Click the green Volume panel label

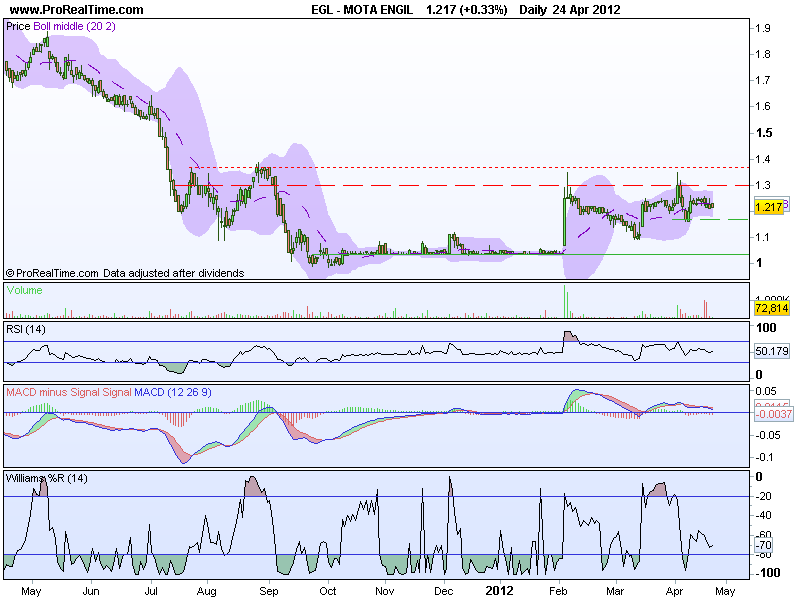[24, 290]
